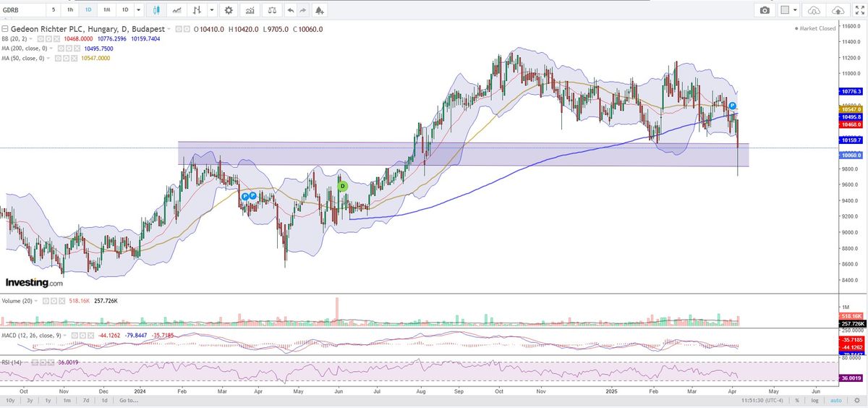Select the 1h interval
Viewport: 868px width, 408px height.
(x=69, y=10)
